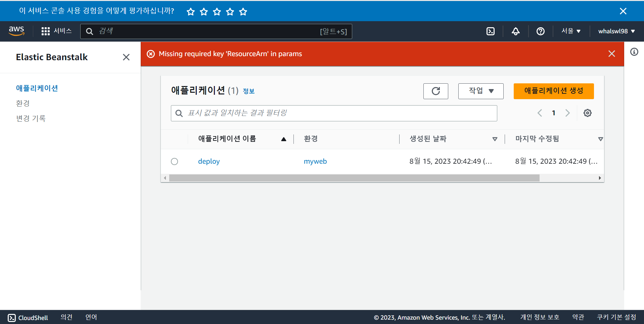Open the deploy application link
644x324 pixels.
pos(209,161)
